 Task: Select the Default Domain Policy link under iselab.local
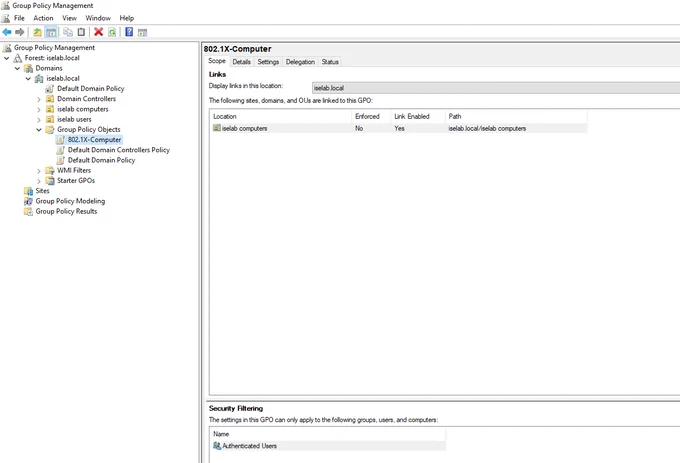point(91,88)
